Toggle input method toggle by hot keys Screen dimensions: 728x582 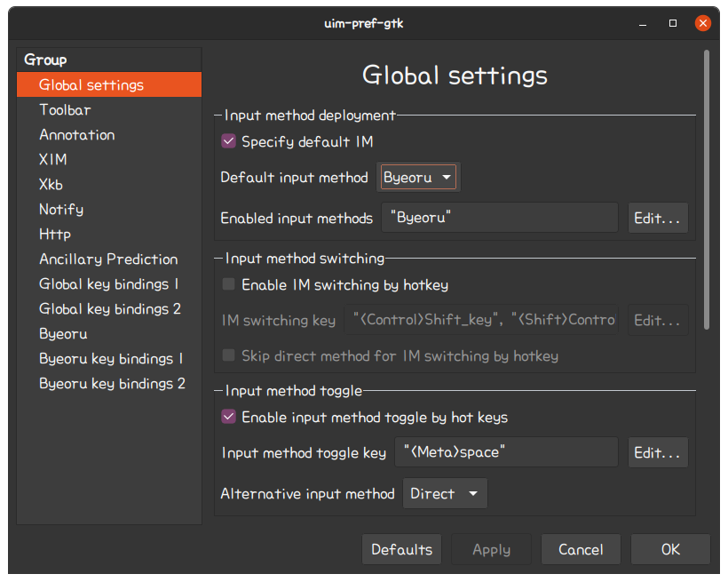[x=228, y=417]
